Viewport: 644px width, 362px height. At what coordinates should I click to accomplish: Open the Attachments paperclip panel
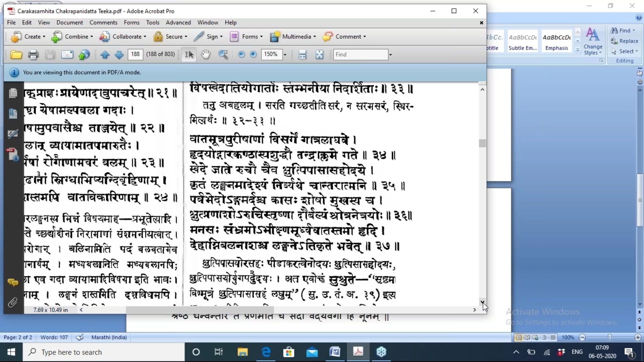[x=13, y=303]
